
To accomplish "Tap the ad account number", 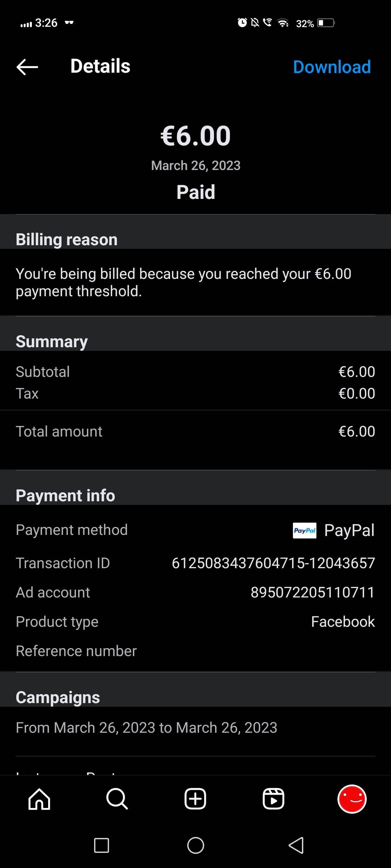I will pos(312,592).
